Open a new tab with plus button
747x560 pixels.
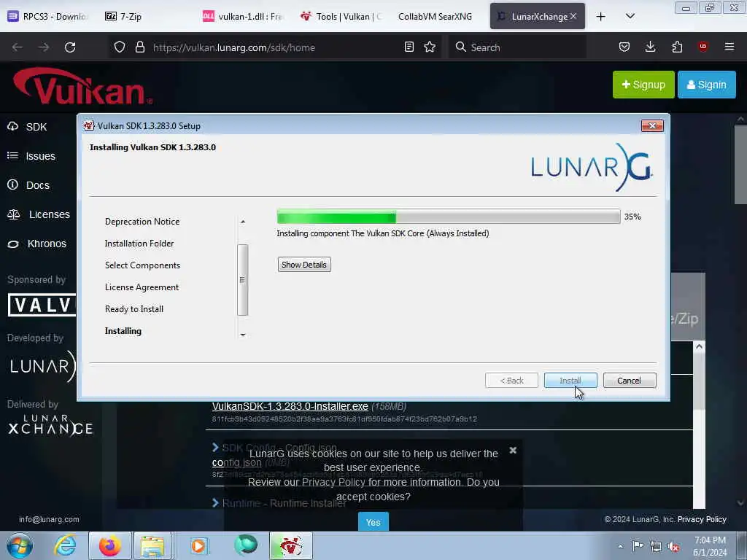click(x=601, y=17)
